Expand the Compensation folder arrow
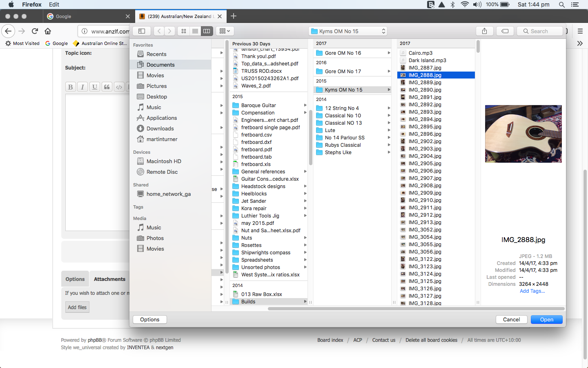Screen dimensions: 588x368 pos(305,112)
